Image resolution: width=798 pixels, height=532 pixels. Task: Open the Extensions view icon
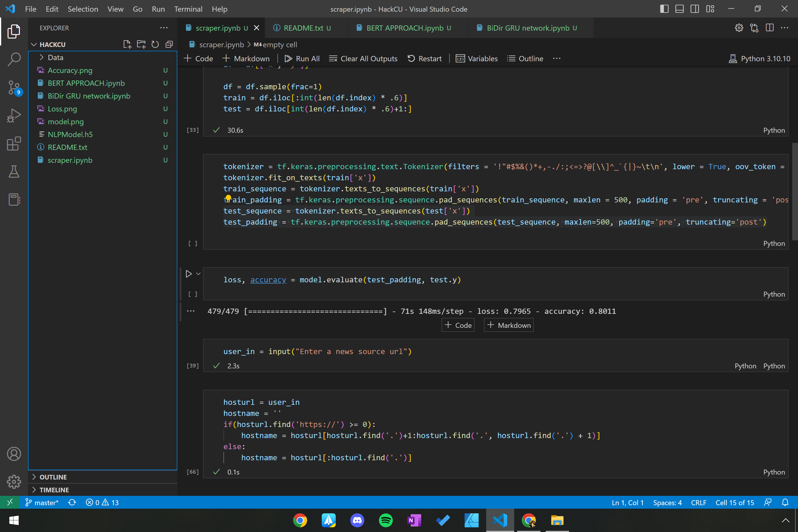(14, 144)
